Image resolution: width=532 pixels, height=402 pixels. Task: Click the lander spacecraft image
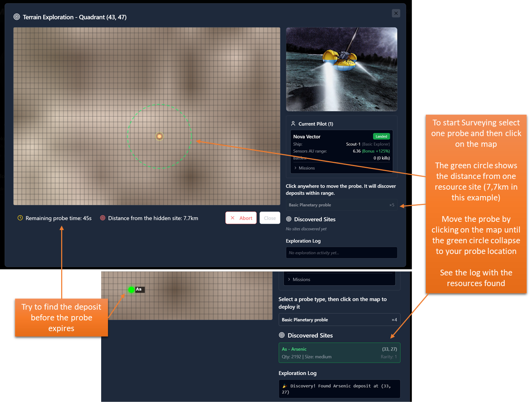[341, 69]
